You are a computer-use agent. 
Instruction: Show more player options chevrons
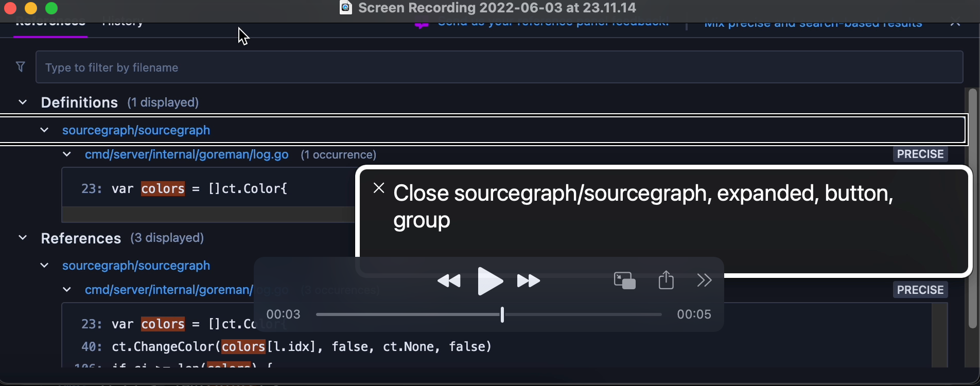(x=704, y=280)
